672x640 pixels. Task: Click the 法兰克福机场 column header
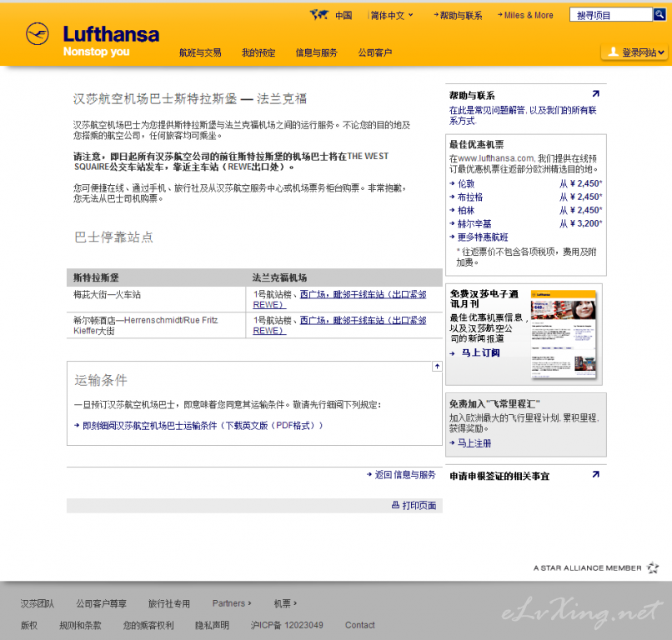[279, 277]
